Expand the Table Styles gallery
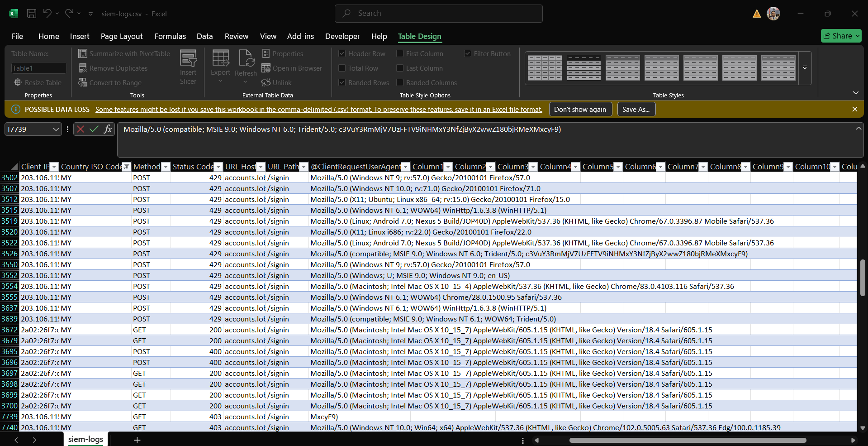The width and height of the screenshot is (868, 446). 805,67
